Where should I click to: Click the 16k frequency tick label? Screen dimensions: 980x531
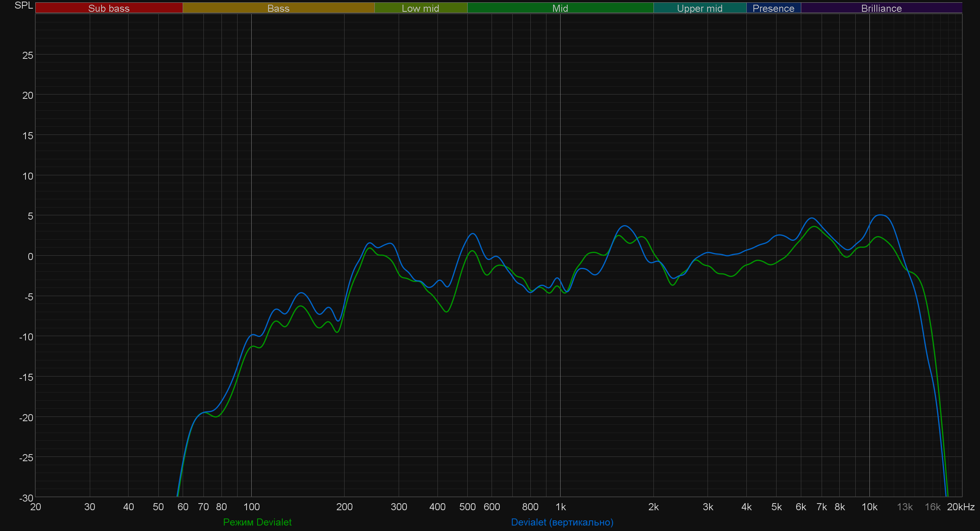tap(932, 507)
